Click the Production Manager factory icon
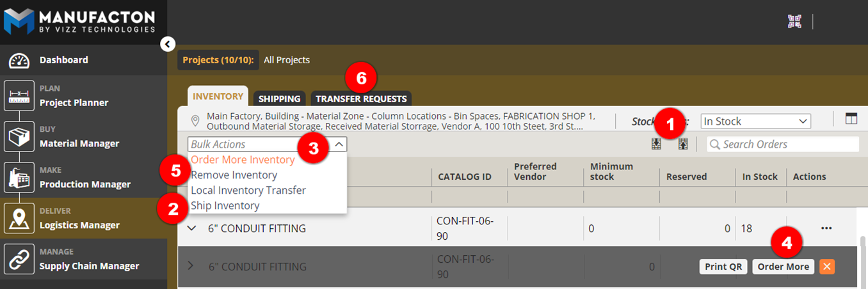Image resolution: width=868 pixels, height=289 pixels. pos(19,178)
